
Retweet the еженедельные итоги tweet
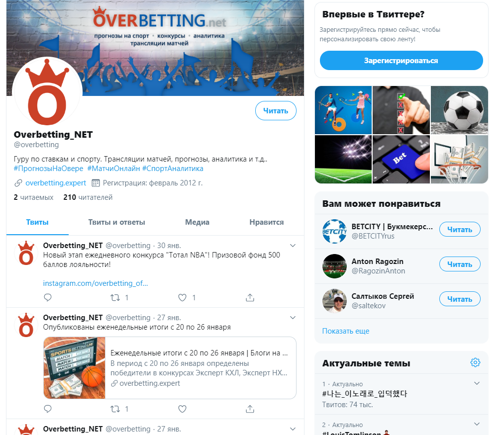click(x=115, y=409)
